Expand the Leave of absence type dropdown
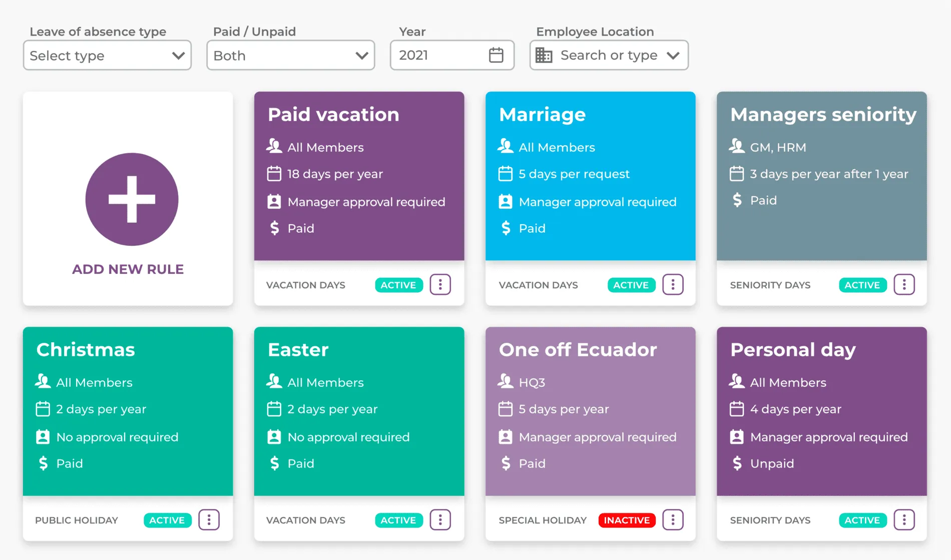This screenshot has height=560, width=951. click(107, 55)
